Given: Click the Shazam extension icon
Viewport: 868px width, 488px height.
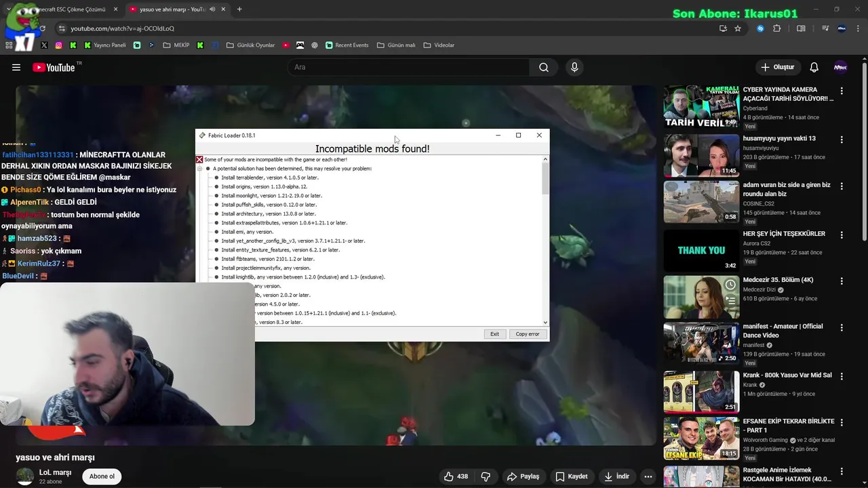Looking at the screenshot, I should [760, 28].
